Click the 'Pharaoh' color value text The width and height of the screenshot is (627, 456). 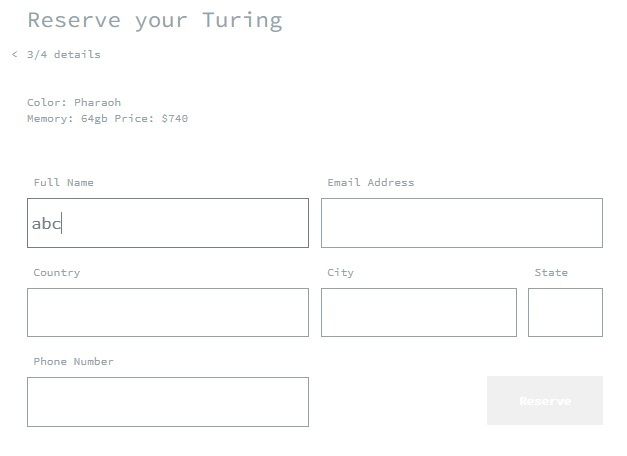click(97, 103)
